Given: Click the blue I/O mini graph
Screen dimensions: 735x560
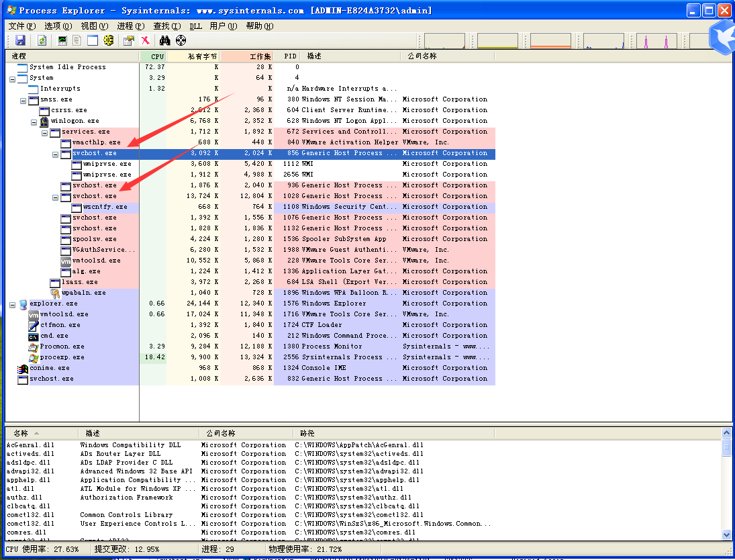Looking at the screenshot, I should coord(603,41).
